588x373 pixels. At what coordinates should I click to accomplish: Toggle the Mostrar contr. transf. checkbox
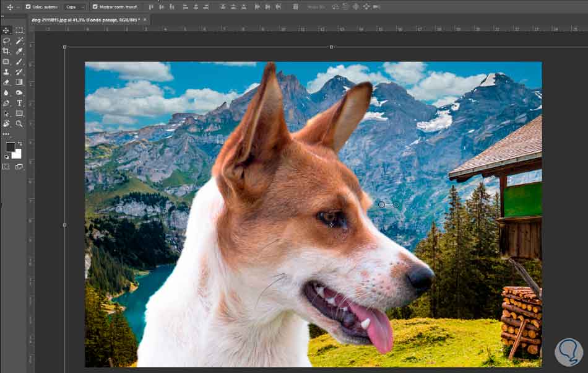pyautogui.click(x=95, y=7)
